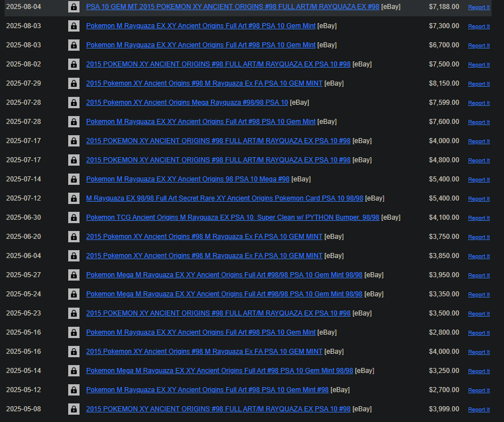Click the date 2025-08-04
The height and width of the screenshot is (422, 504).
pyautogui.click(x=24, y=7)
